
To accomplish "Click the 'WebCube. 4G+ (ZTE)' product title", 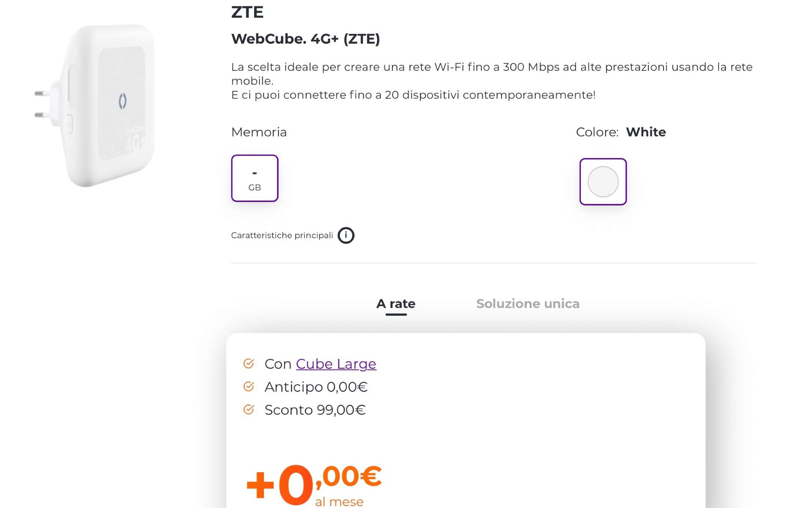I will tap(305, 39).
